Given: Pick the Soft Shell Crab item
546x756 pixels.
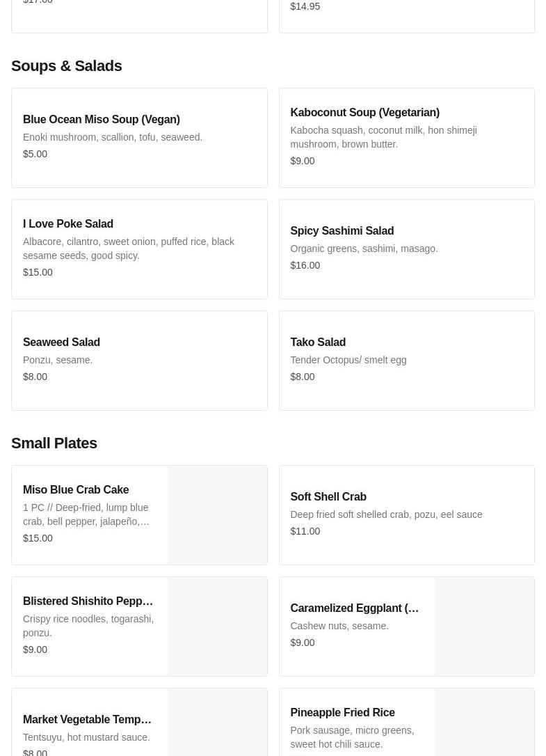Looking at the screenshot, I should (328, 497).
